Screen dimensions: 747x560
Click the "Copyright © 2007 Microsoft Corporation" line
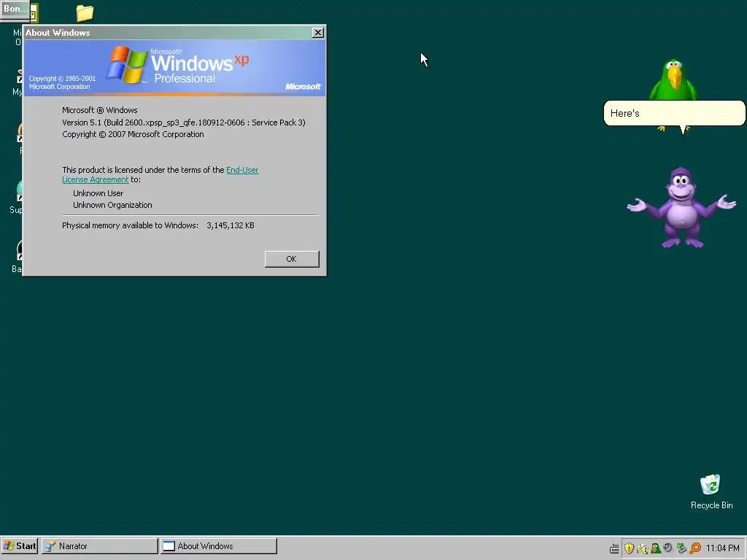point(133,134)
